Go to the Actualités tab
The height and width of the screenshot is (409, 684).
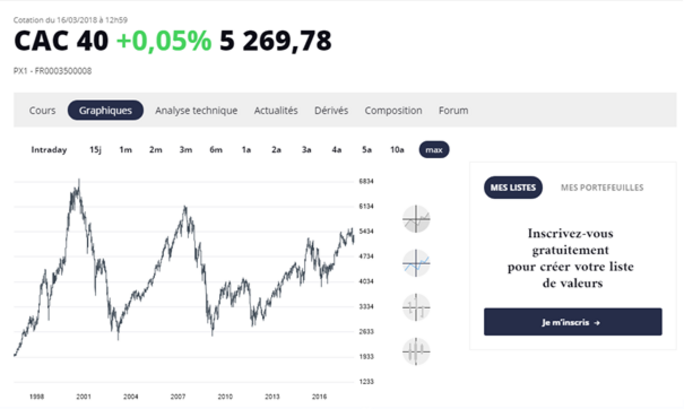276,110
